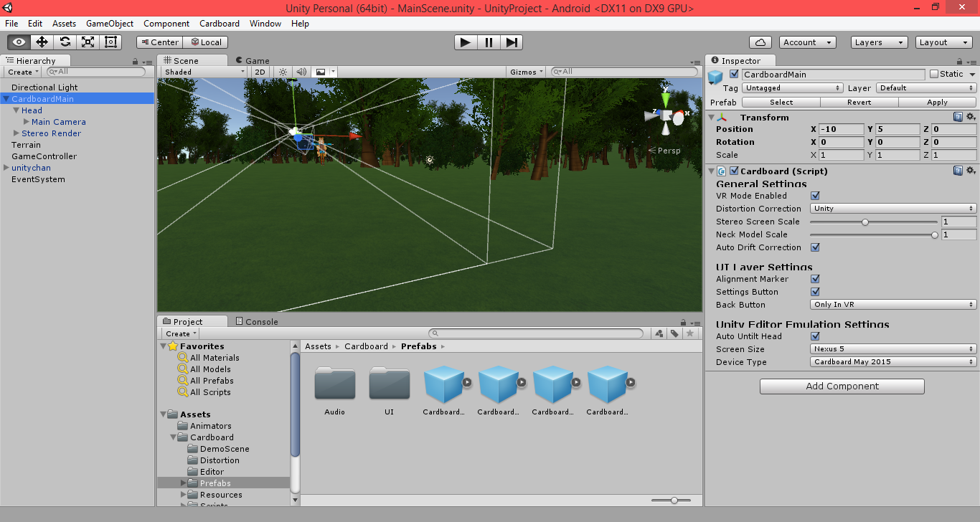Click the Pause button
The image size is (980, 522).
click(x=489, y=42)
